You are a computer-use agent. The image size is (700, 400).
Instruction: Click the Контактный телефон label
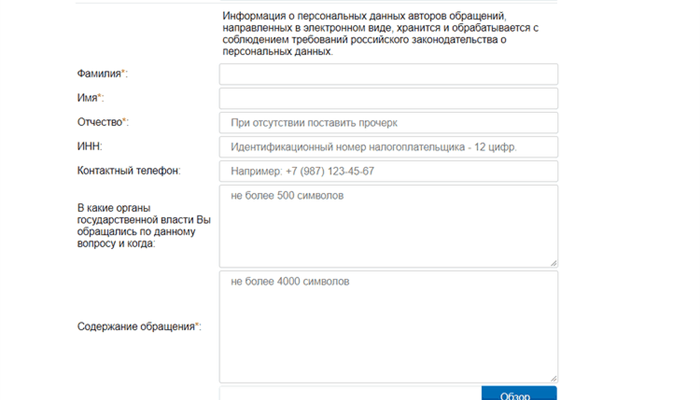coord(127,171)
